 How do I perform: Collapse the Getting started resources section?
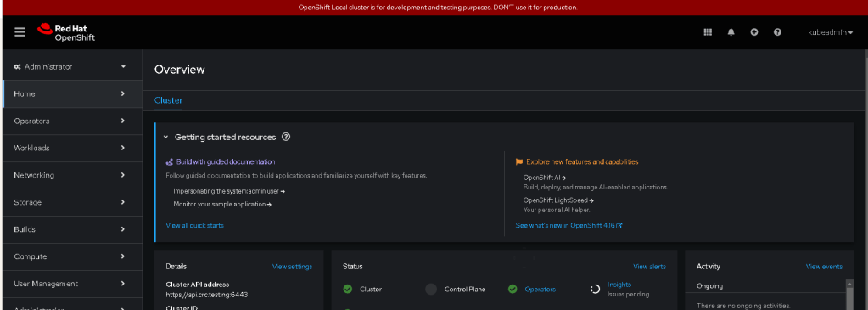[x=165, y=137]
